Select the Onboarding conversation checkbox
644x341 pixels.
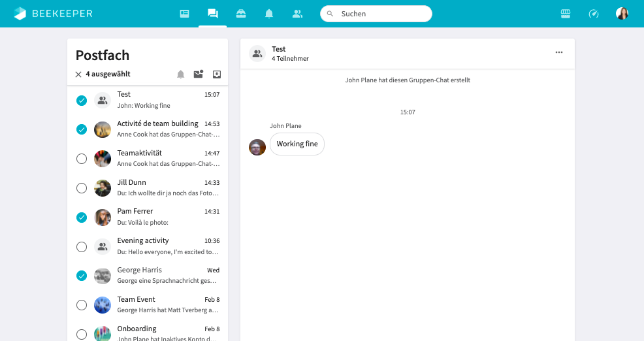pyautogui.click(x=82, y=334)
